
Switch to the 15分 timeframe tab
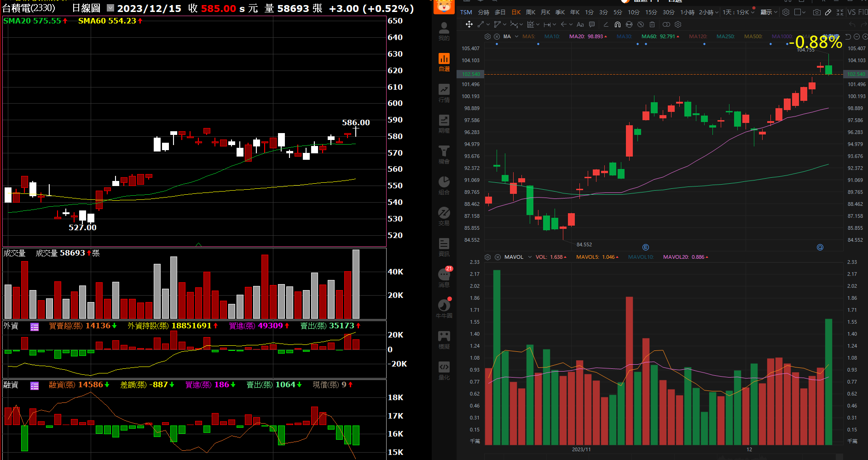[x=651, y=12]
